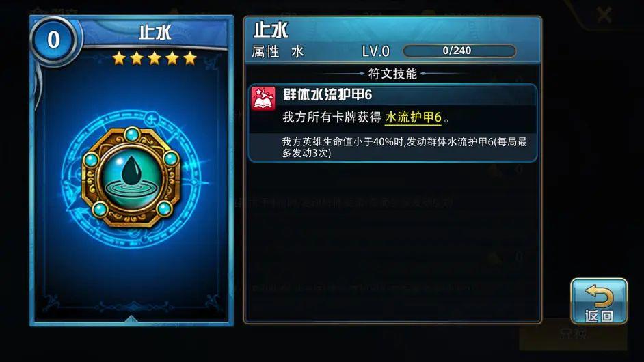Click the 止水 heading in the detail panel
Image resolution: width=644 pixels, height=362 pixels.
(271, 30)
